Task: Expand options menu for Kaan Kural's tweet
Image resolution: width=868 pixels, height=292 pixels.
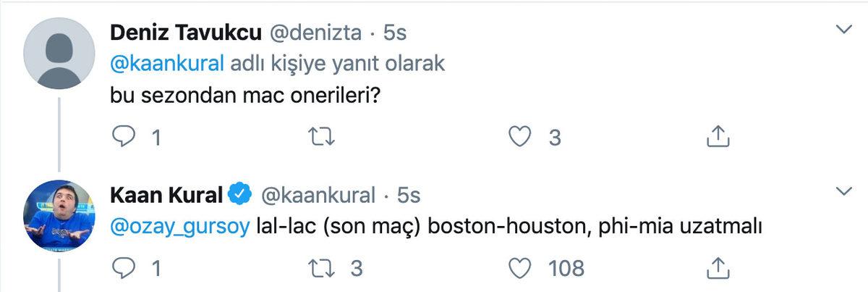Action: click(x=843, y=192)
